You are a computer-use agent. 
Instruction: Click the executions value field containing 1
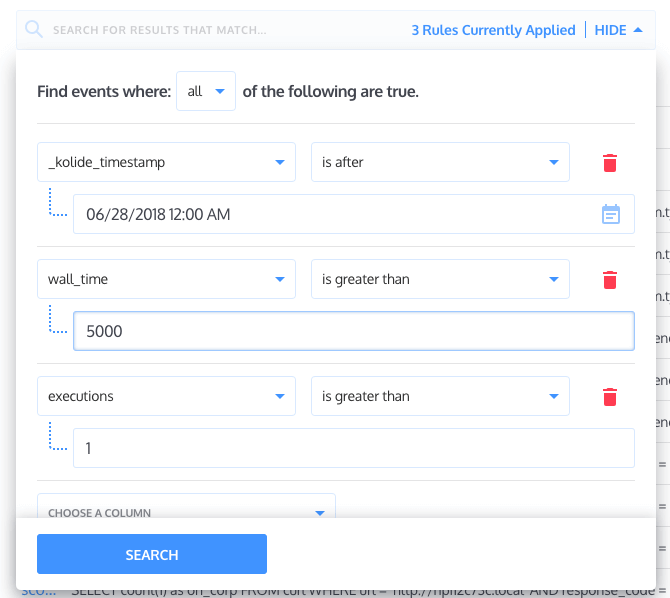pos(354,448)
